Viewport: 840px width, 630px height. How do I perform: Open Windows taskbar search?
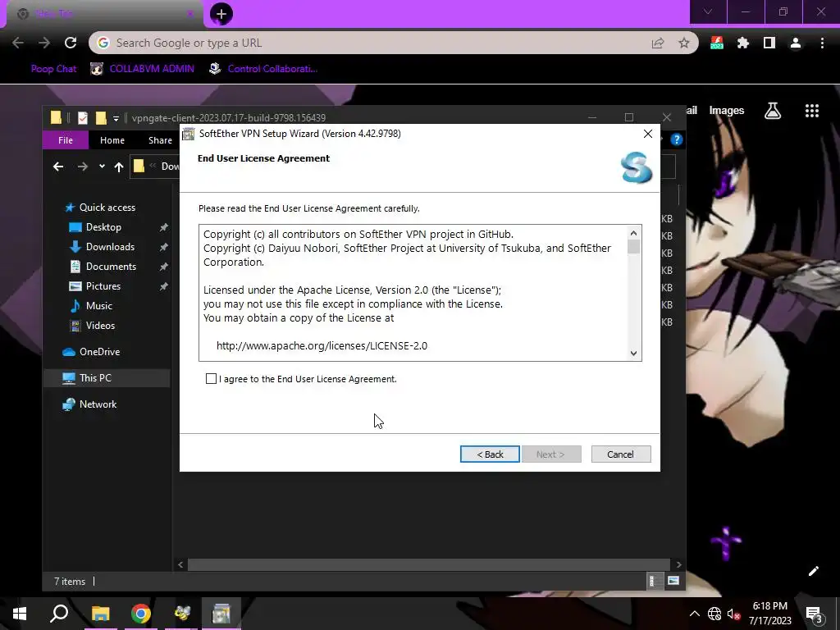click(x=59, y=614)
